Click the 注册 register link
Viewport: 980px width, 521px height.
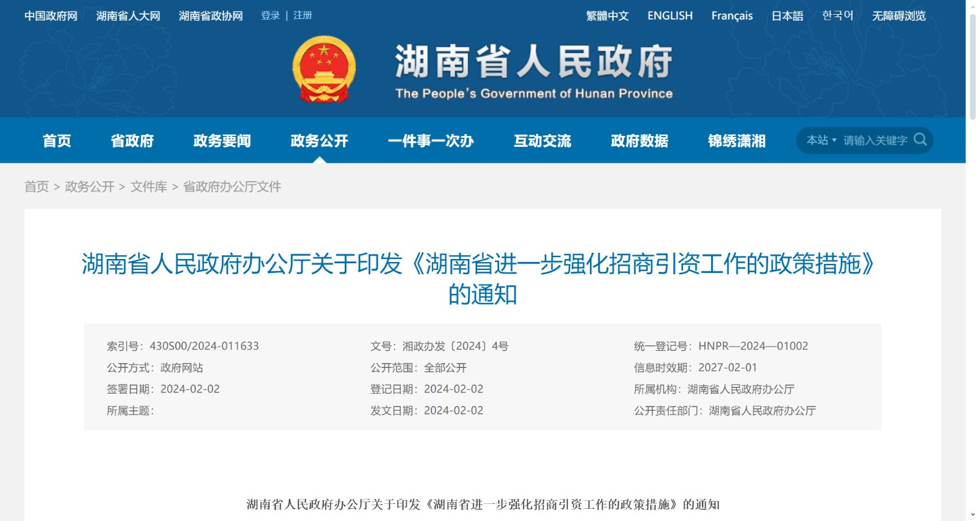[x=303, y=15]
